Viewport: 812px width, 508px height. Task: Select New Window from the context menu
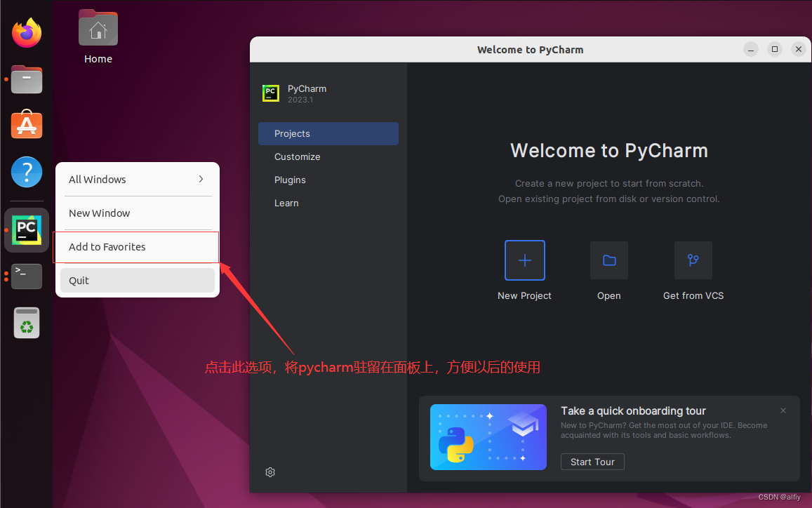[138, 213]
